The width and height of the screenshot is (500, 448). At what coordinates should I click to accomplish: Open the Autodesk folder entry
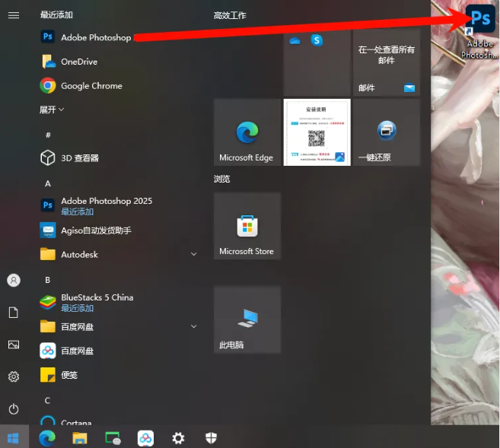[x=118, y=254]
